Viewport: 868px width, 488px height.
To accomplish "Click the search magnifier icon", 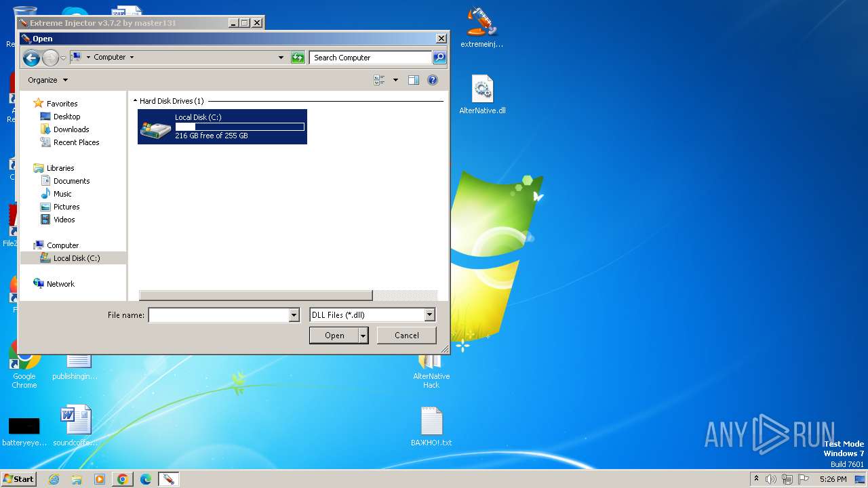I will [439, 58].
